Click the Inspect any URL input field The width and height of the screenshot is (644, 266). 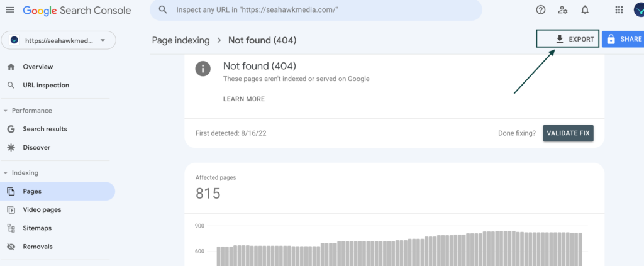[x=314, y=10]
